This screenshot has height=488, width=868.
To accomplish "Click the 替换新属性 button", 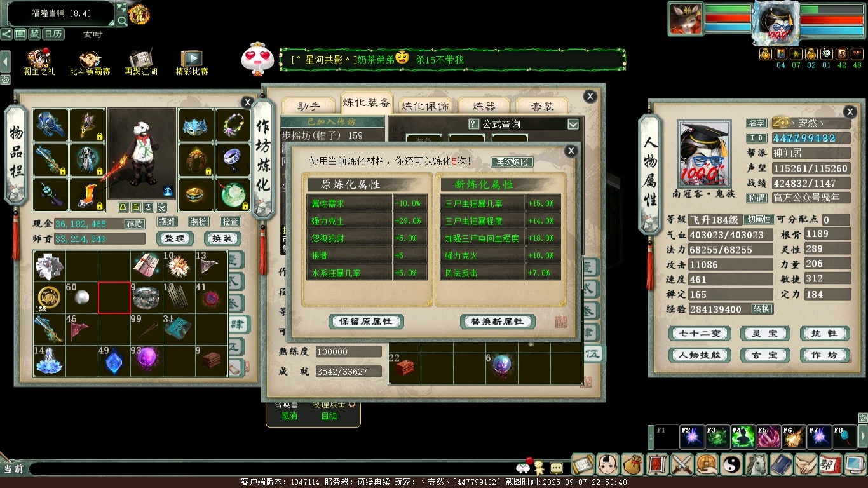I will (x=498, y=322).
